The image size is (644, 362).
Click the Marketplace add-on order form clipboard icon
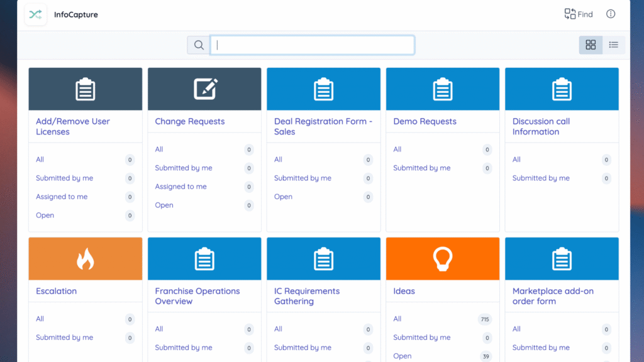pyautogui.click(x=562, y=258)
